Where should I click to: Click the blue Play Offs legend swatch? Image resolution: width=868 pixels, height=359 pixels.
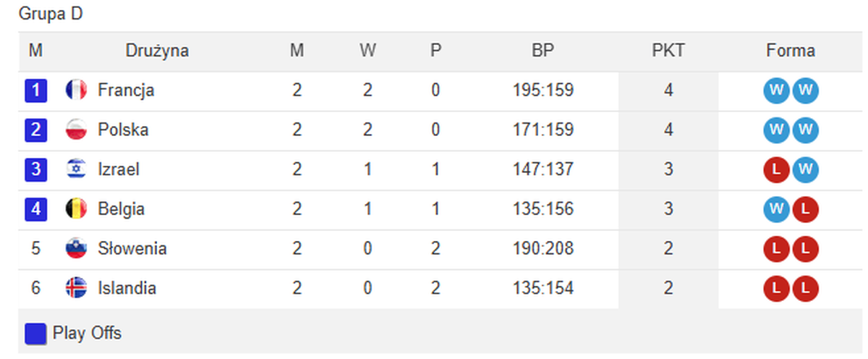pyautogui.click(x=35, y=334)
